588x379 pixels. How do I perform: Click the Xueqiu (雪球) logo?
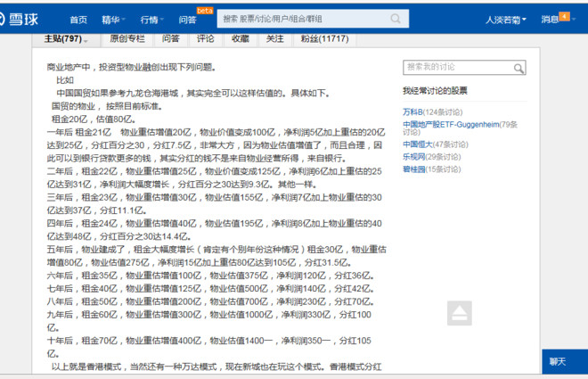[19, 19]
